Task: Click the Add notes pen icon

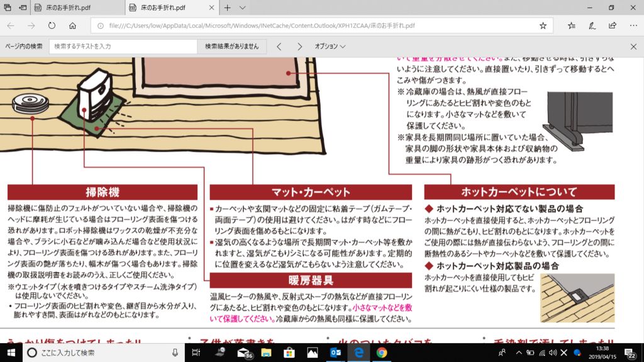Action: (592, 26)
